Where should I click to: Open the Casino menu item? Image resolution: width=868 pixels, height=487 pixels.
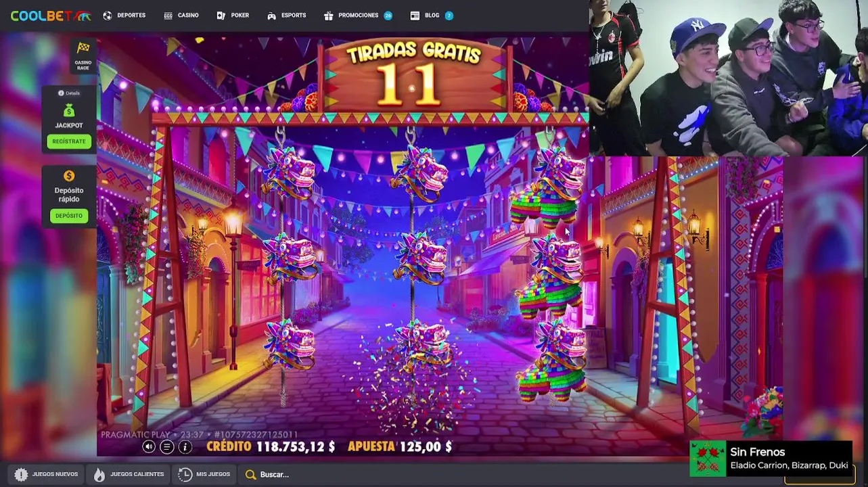(181, 16)
